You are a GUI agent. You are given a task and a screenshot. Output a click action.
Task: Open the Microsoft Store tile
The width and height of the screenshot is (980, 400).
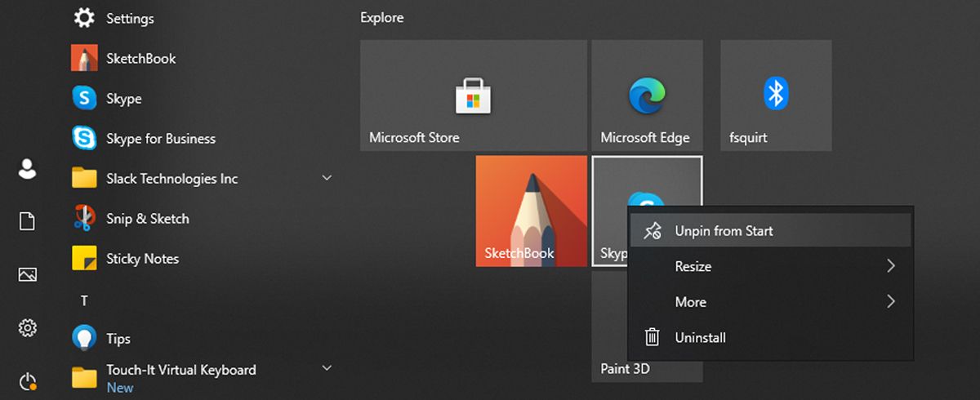click(474, 96)
